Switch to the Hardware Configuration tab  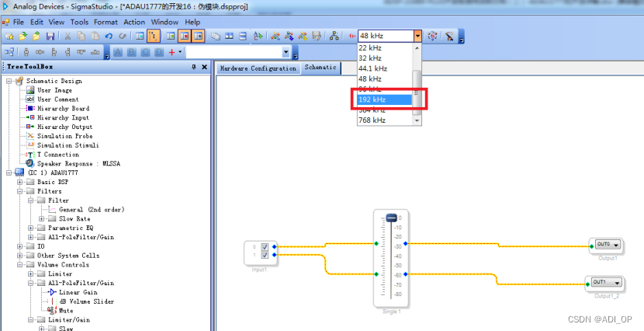click(x=258, y=68)
